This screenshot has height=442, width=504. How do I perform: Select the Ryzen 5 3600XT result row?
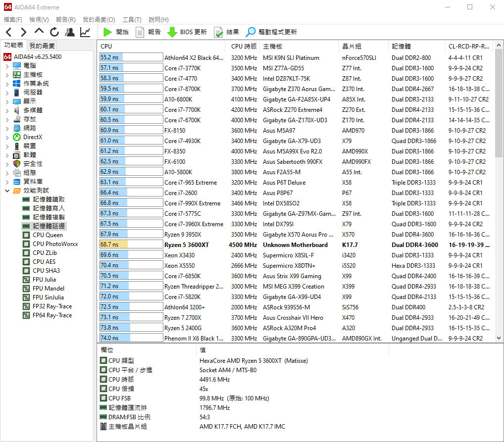click(x=295, y=245)
